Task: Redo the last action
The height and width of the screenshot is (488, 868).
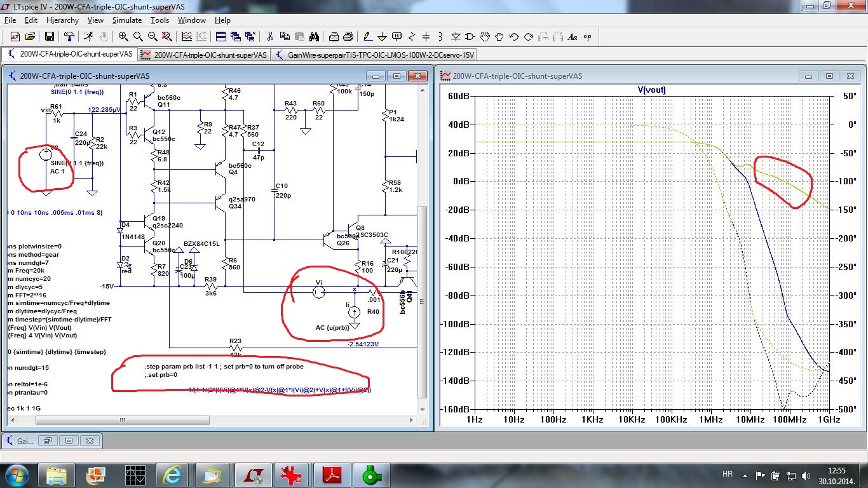Action: [529, 36]
